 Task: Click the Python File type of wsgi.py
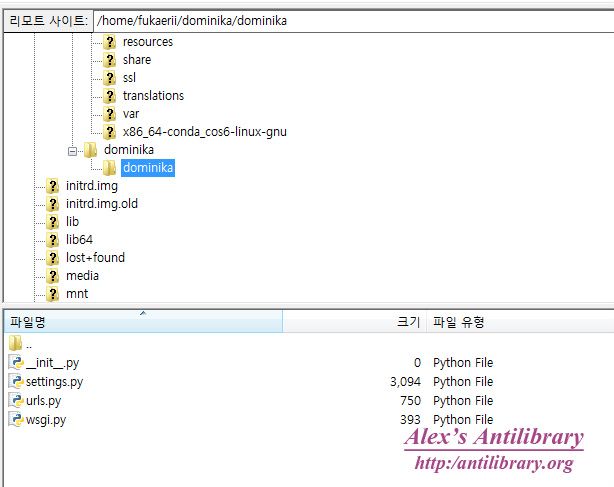(x=463, y=419)
